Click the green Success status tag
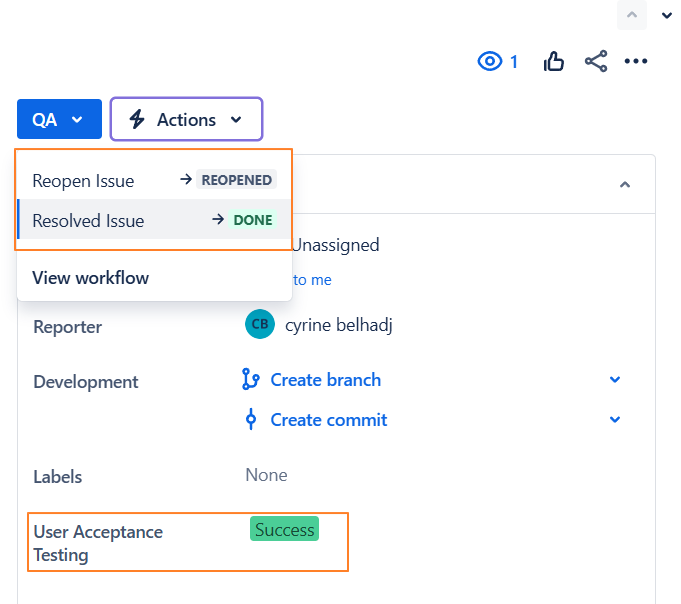Image resolution: width=681 pixels, height=604 pixels. (284, 530)
